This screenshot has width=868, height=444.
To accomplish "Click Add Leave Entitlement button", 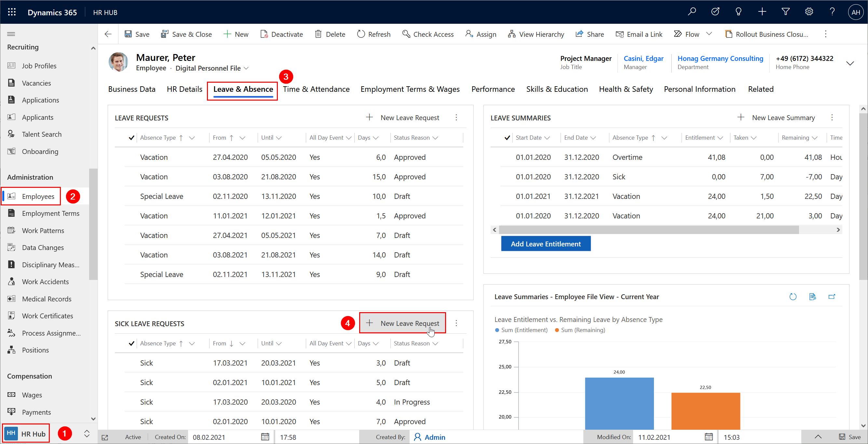I will (x=546, y=244).
